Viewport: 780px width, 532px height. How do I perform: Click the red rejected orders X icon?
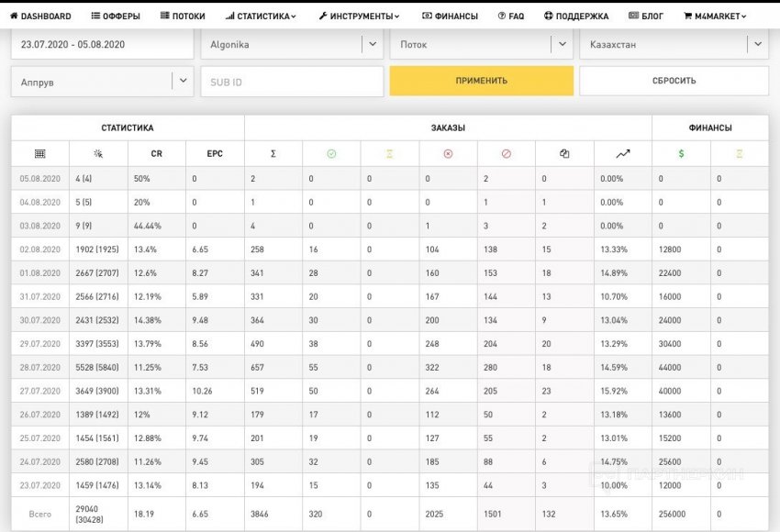448,153
